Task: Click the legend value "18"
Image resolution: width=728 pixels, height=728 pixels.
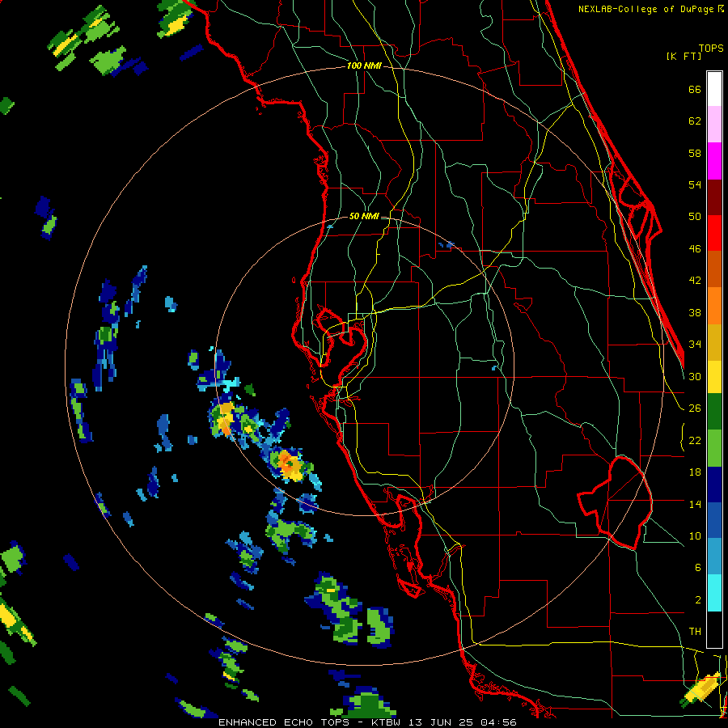Action: [695, 472]
